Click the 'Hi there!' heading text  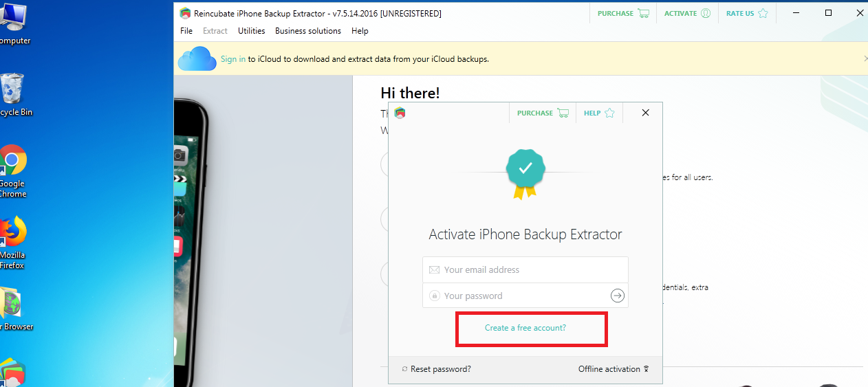(410, 93)
